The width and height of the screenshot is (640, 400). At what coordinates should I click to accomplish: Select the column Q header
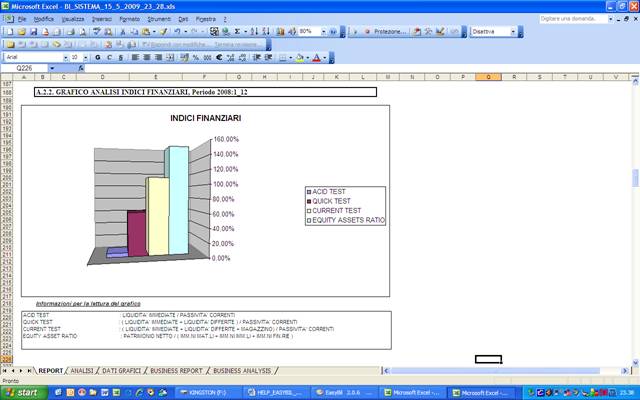click(489, 77)
